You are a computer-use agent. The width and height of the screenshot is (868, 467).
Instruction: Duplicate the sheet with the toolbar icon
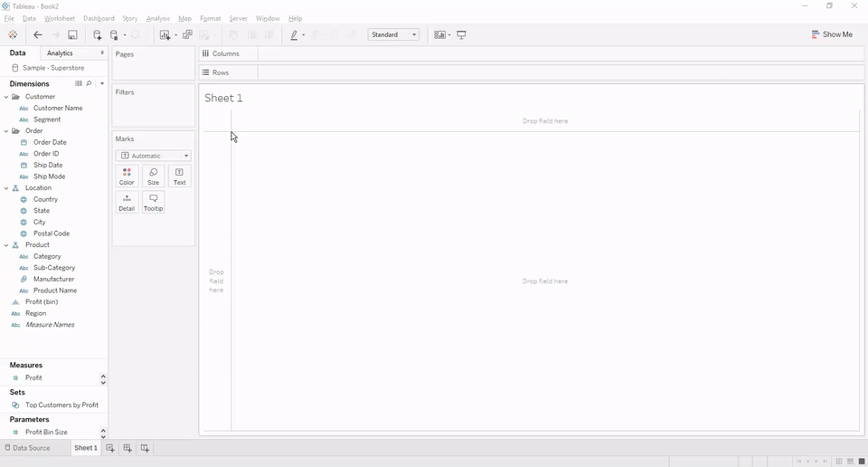tap(188, 34)
